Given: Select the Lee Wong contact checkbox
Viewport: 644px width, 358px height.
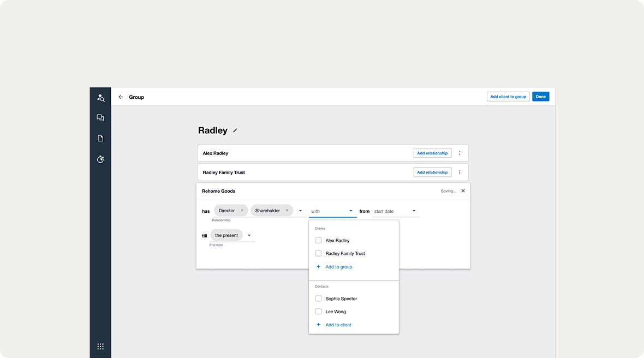Looking at the screenshot, I should [319, 312].
